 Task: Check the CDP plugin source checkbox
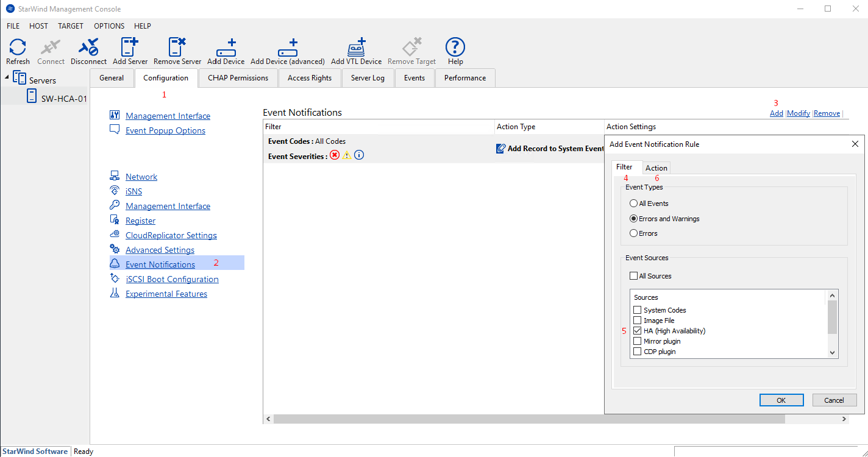point(638,352)
